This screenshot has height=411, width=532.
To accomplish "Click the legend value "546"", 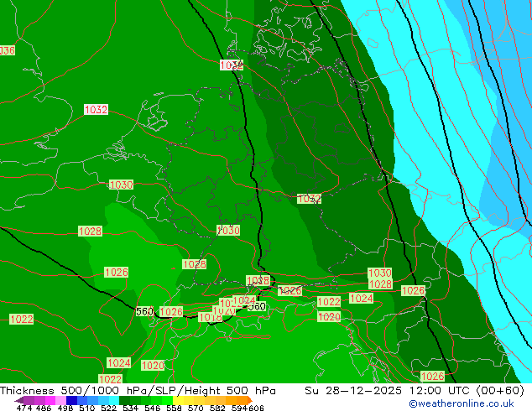I will click(x=153, y=408).
